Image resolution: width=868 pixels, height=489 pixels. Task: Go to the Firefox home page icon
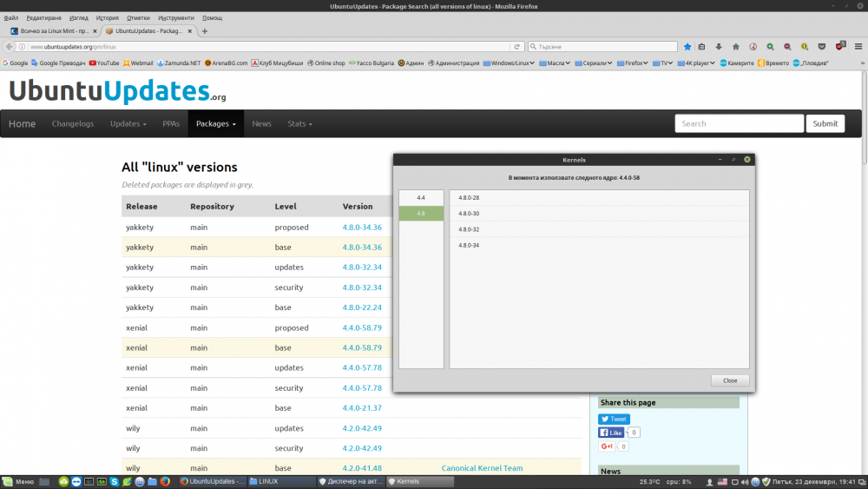(736, 47)
